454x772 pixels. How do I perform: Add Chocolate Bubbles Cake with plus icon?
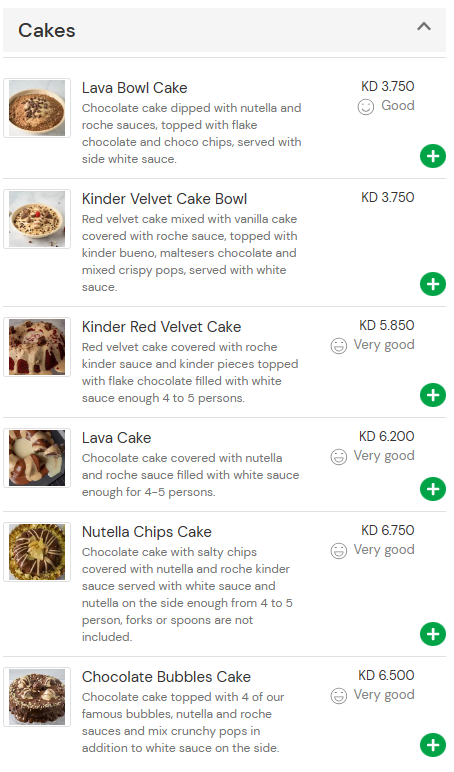pyautogui.click(x=433, y=745)
